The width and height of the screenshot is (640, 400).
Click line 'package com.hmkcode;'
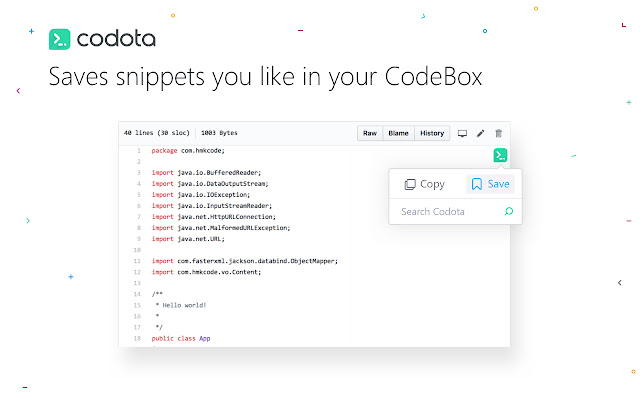[188, 151]
